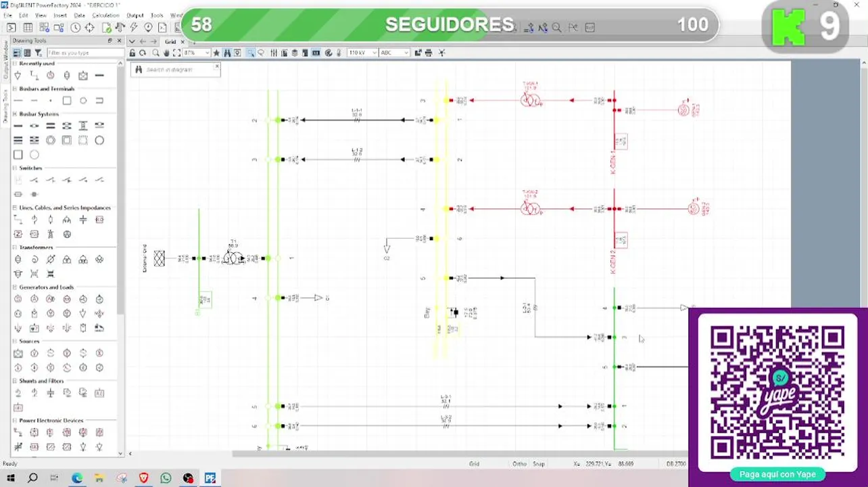Collapse the Switches section
This screenshot has height=487, width=868.
[x=14, y=168]
